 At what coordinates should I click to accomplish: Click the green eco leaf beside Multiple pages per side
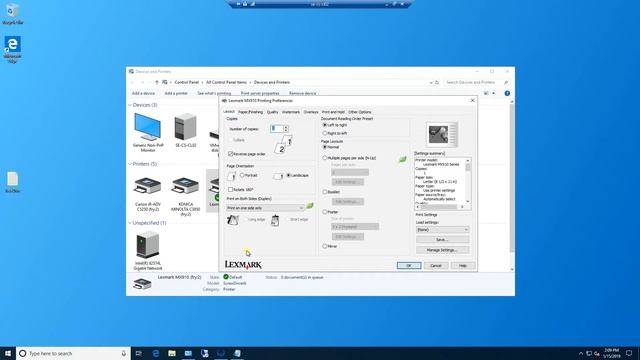pyautogui.click(x=402, y=159)
